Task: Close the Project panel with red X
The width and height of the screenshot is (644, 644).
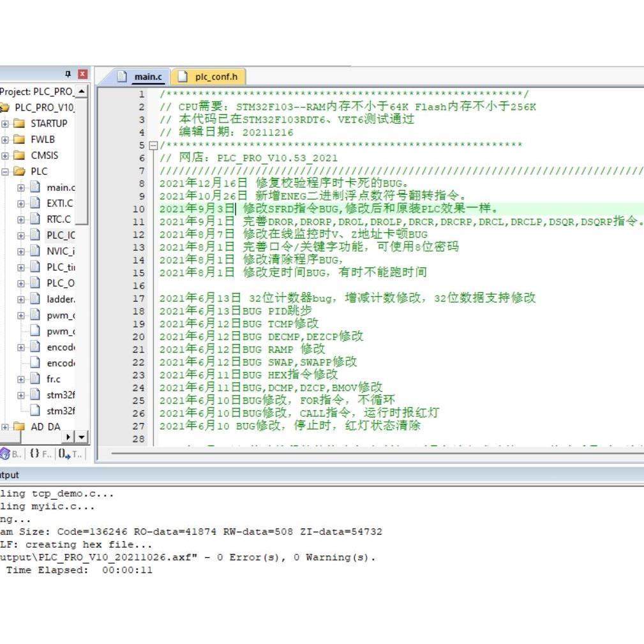Action: tap(82, 74)
